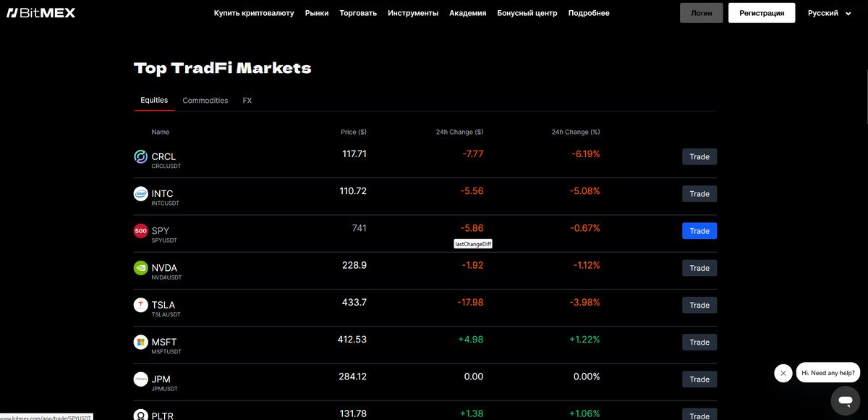The width and height of the screenshot is (868, 420).
Task: Click the blue Trade button for SPY
Action: [x=699, y=231]
